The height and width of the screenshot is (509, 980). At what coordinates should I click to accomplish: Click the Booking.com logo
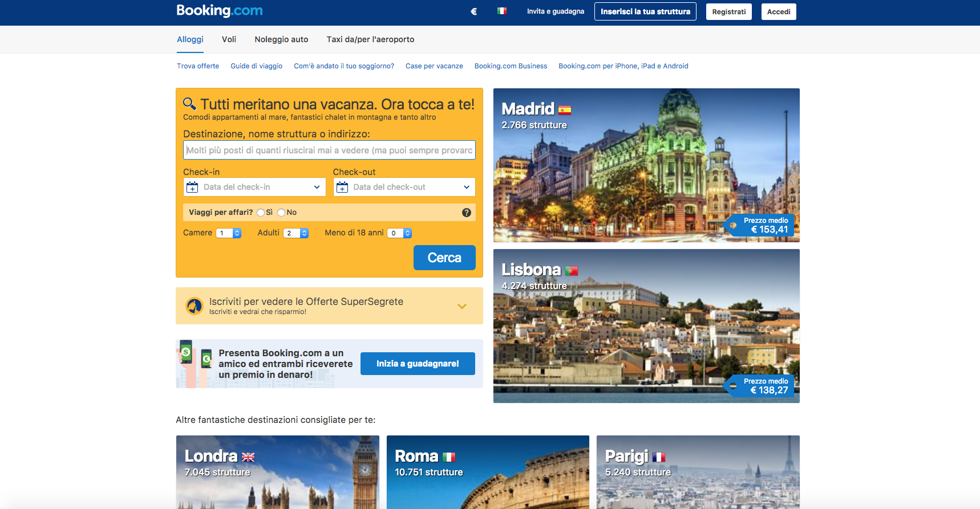tap(220, 11)
